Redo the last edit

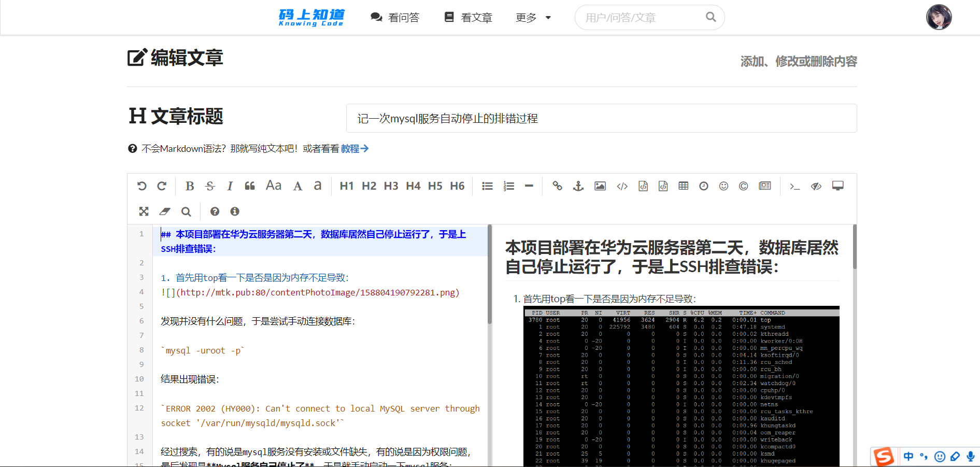pyautogui.click(x=162, y=186)
